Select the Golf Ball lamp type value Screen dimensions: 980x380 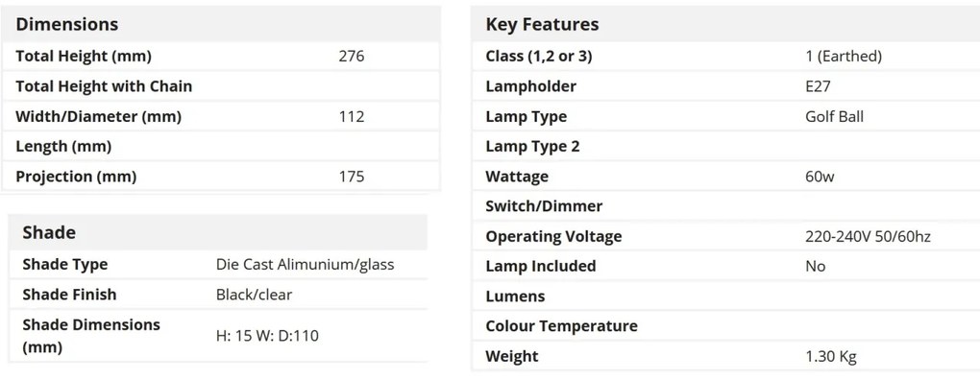834,116
